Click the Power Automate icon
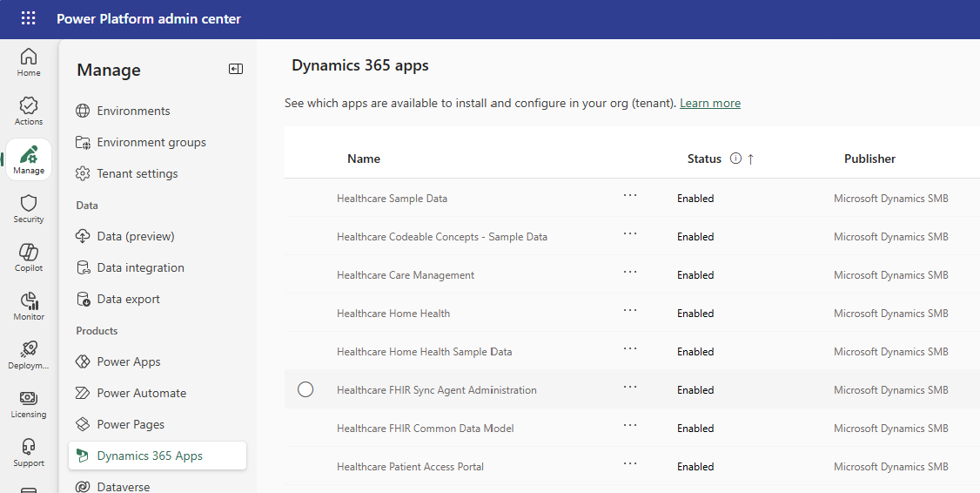 (x=83, y=393)
